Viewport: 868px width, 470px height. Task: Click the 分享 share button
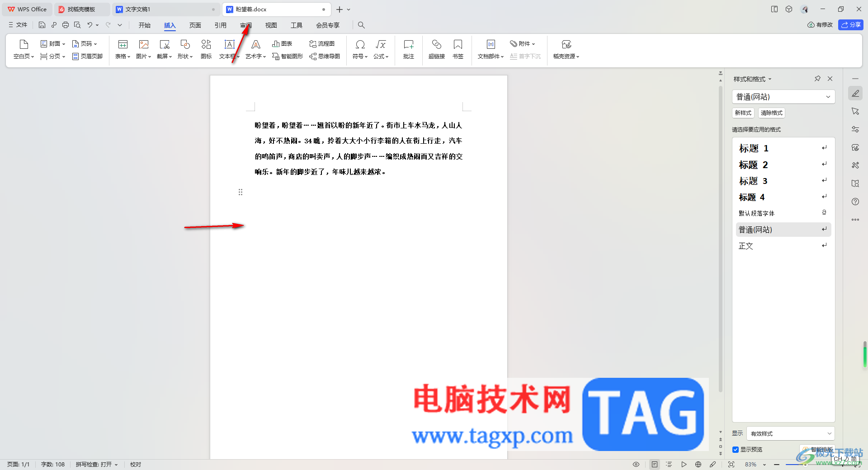pyautogui.click(x=851, y=25)
